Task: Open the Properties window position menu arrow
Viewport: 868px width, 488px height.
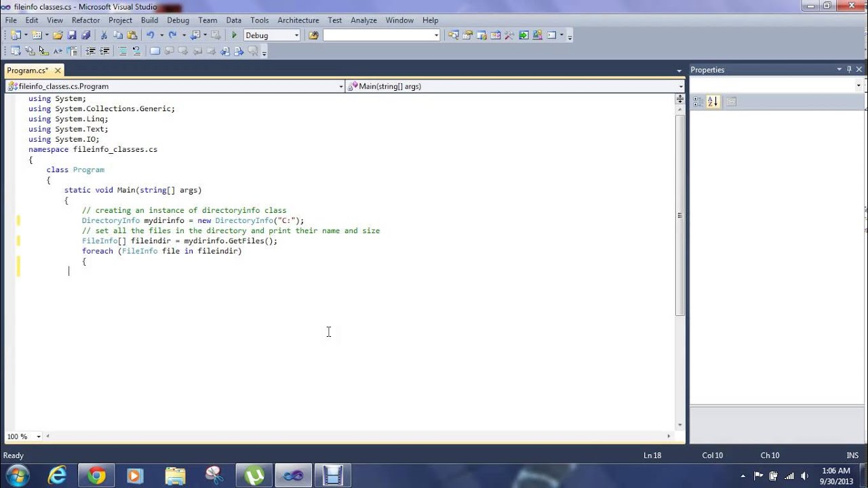Action: pos(839,69)
